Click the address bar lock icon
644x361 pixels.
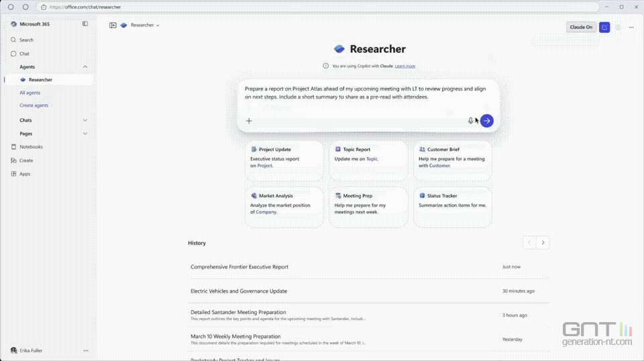[x=44, y=7]
